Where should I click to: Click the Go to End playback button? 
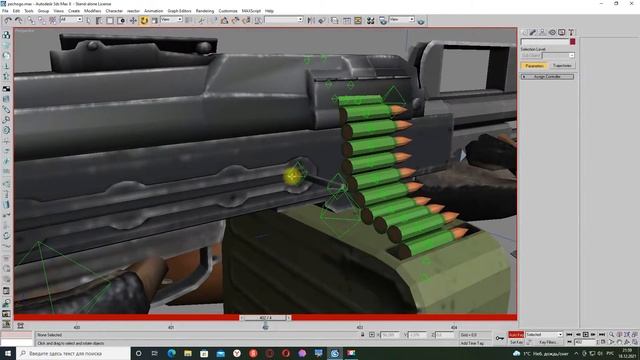coord(602,335)
